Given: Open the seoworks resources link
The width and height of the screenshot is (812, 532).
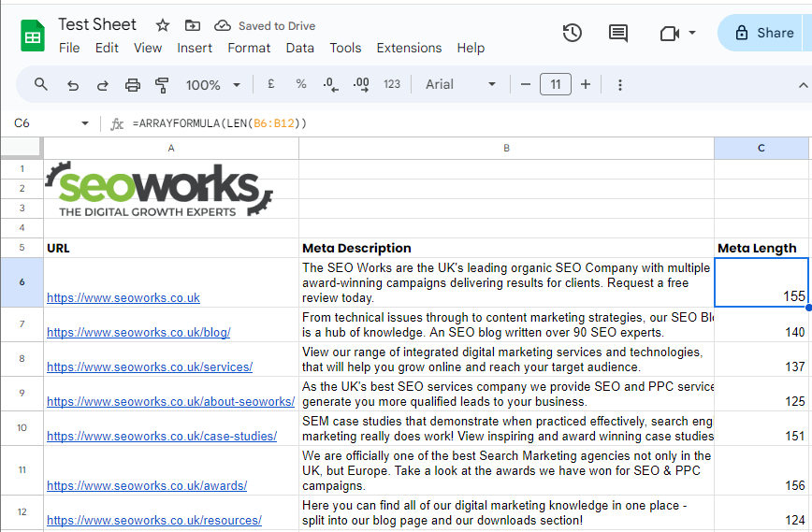Looking at the screenshot, I should click(154, 521).
